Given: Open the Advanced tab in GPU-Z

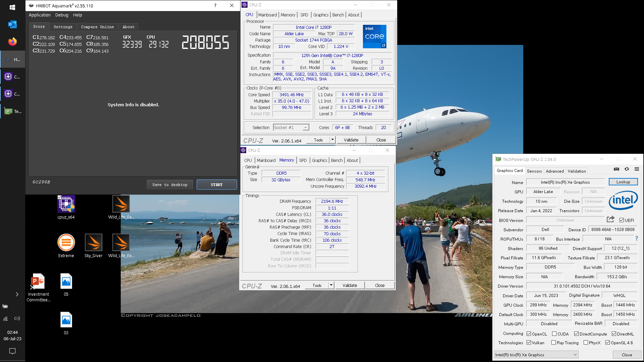Looking at the screenshot, I should tap(555, 171).
